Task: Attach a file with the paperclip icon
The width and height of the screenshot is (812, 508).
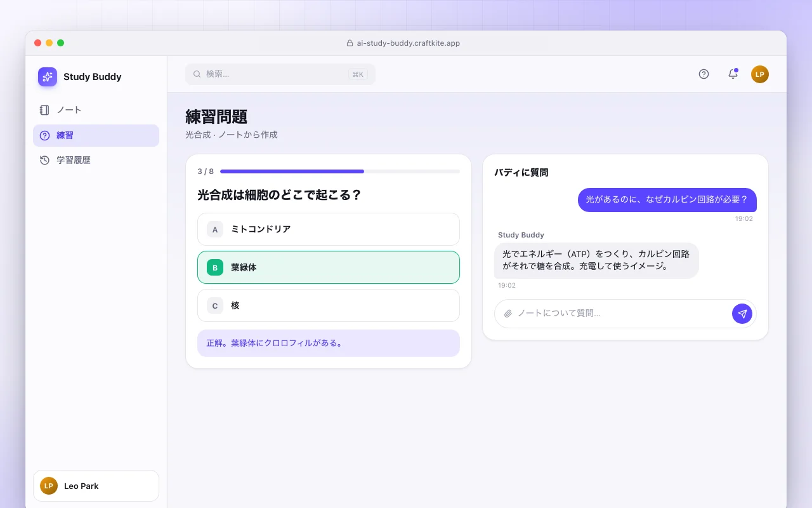Action: [507, 314]
